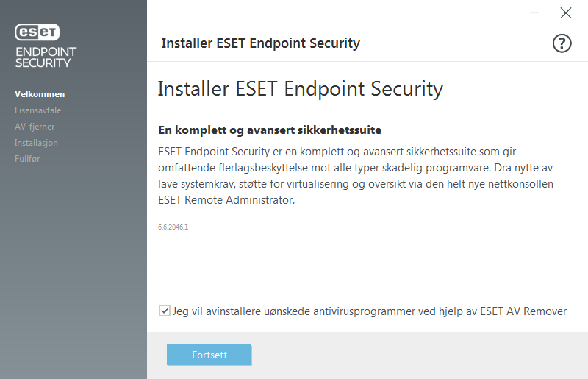Enable the ESET AV Remover uninstall checkbox

[x=164, y=311]
